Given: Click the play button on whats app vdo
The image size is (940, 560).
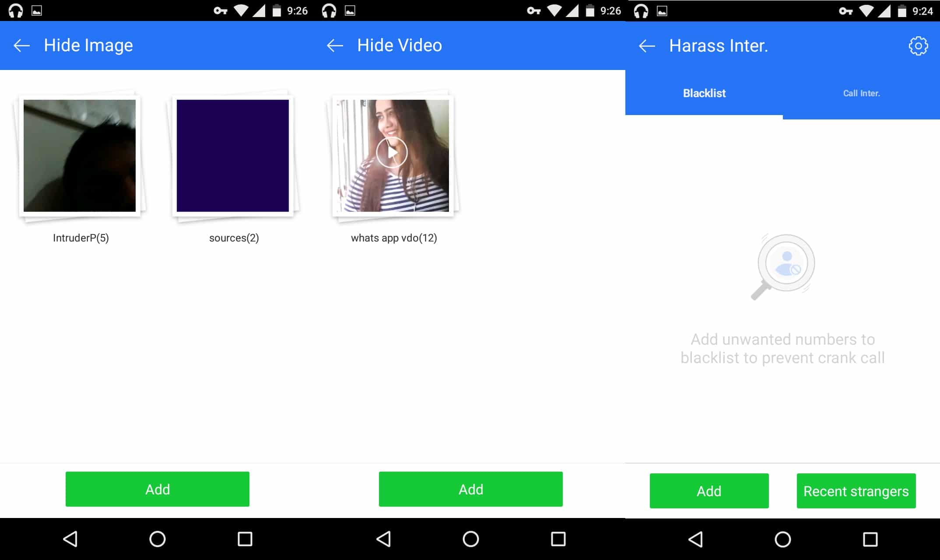Looking at the screenshot, I should point(392,154).
